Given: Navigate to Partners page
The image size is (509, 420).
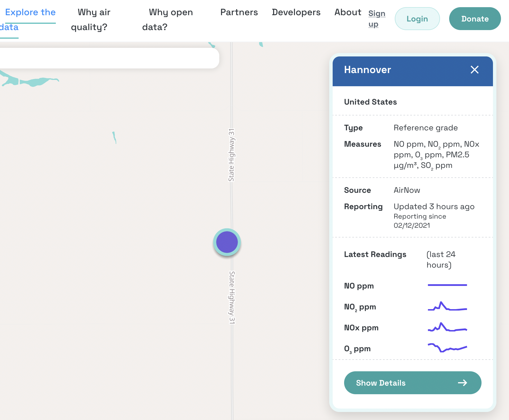Looking at the screenshot, I should 239,12.
